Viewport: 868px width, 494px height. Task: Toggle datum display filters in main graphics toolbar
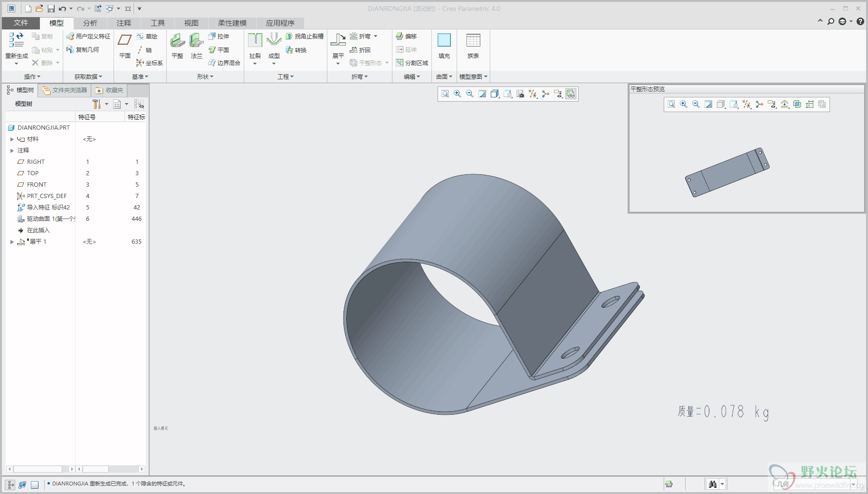tap(533, 94)
